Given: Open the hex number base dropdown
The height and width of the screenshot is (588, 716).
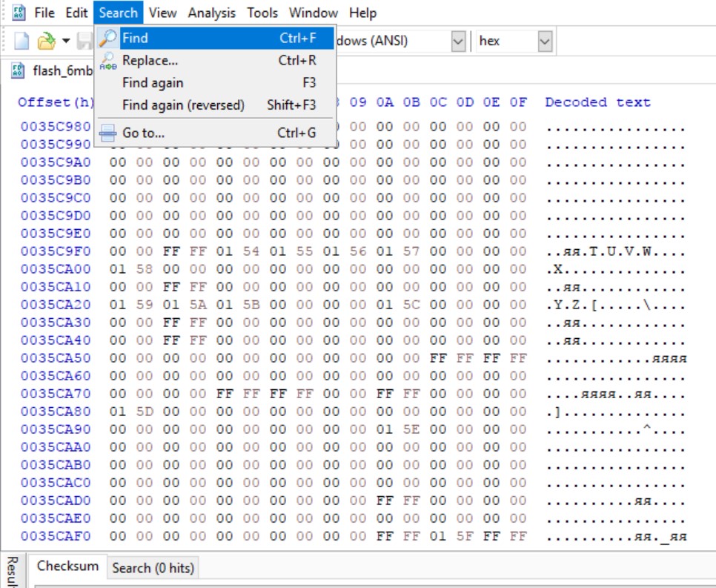Looking at the screenshot, I should tap(545, 42).
